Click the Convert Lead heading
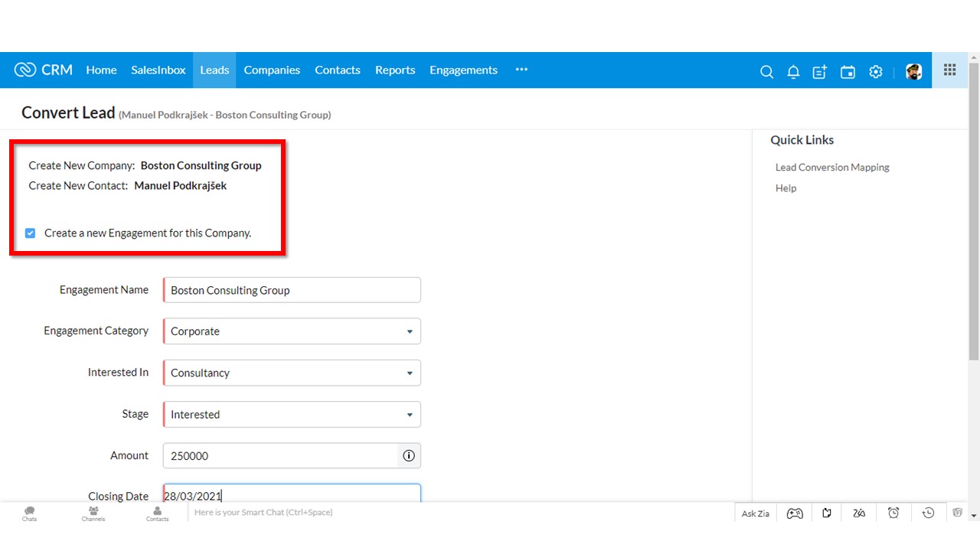The width and height of the screenshot is (980, 551). 68,113
